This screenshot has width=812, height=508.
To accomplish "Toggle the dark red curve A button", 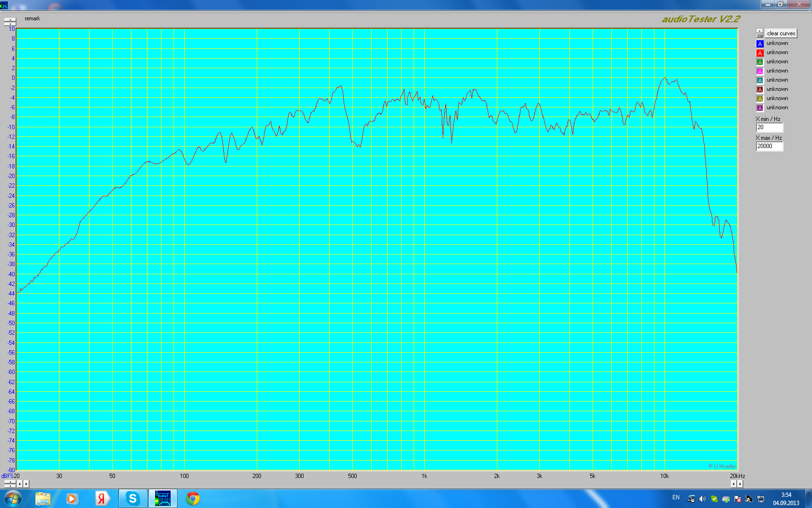I will [760, 90].
